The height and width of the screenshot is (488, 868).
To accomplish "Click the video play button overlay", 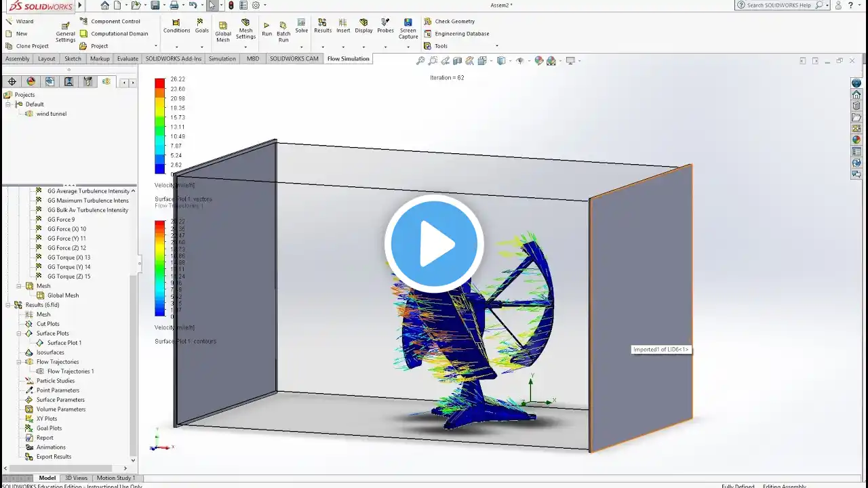I will (x=434, y=243).
